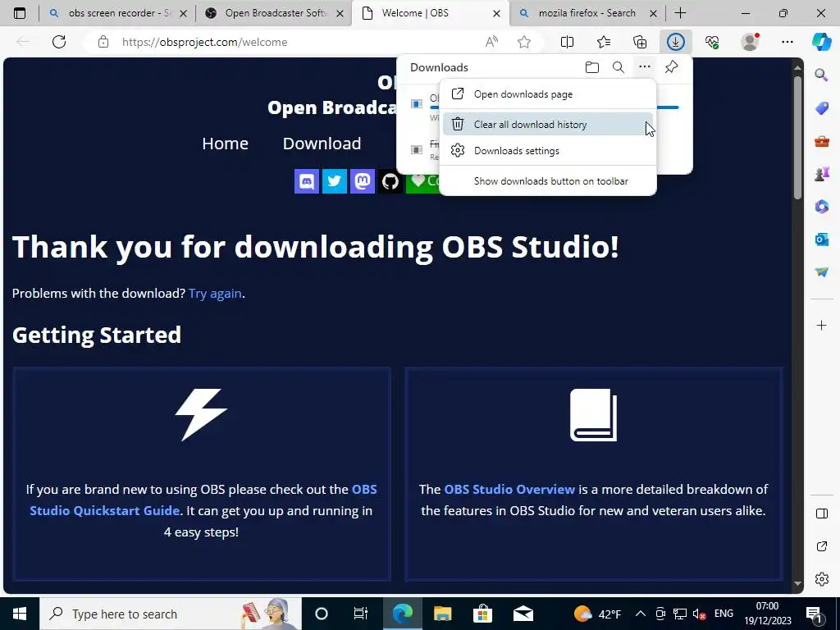Screen dimensions: 840x630
Task: Launch Copilot icon in Edge
Action: [x=821, y=42]
